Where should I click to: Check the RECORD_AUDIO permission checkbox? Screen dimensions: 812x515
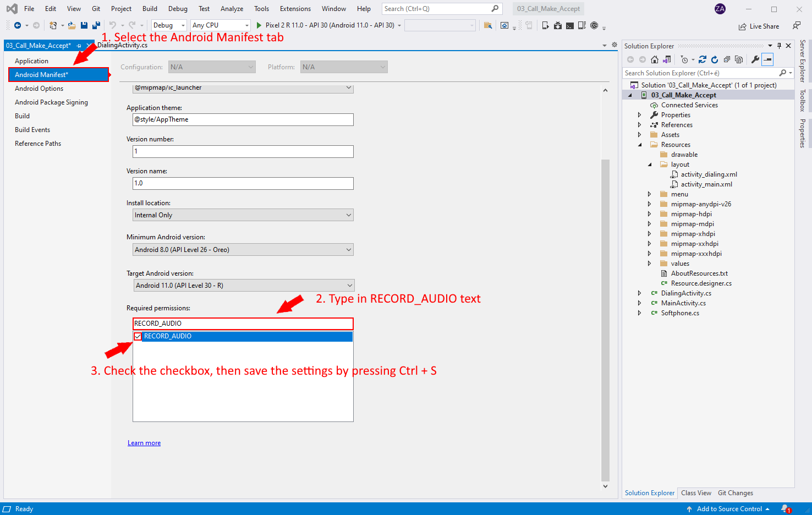[137, 336]
